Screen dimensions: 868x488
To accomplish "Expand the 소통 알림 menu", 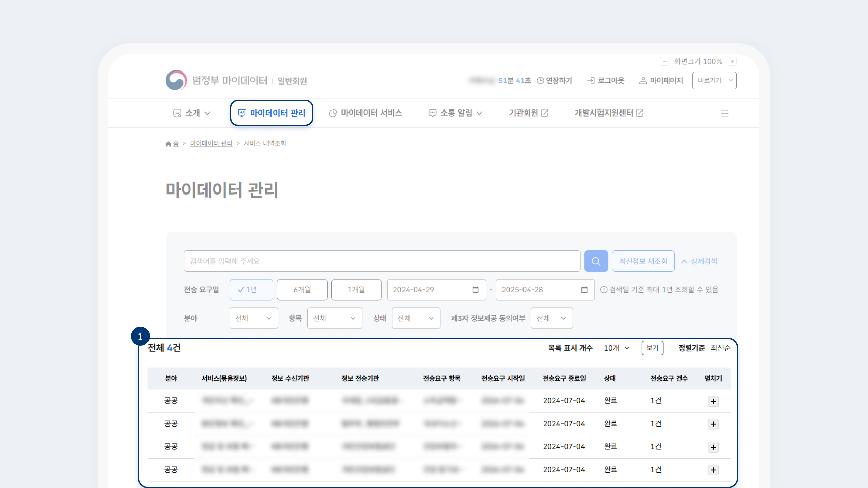I will tap(455, 113).
